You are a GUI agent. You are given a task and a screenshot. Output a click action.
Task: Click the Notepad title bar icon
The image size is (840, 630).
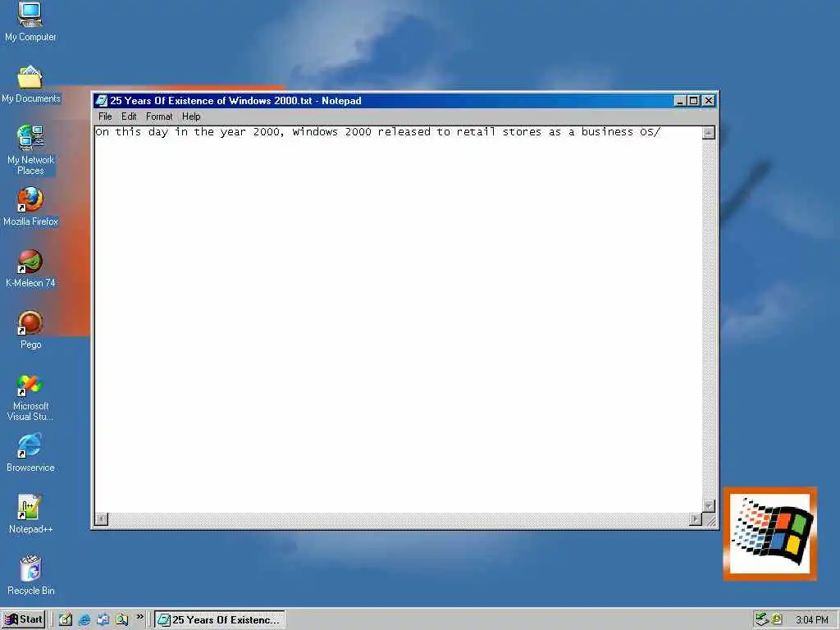(x=101, y=101)
